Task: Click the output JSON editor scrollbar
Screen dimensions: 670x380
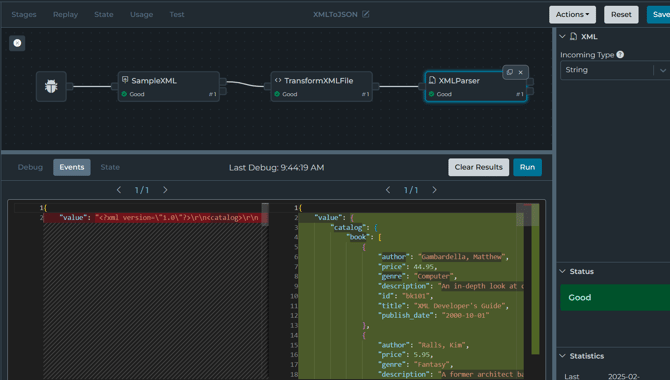Action: [x=535, y=279]
